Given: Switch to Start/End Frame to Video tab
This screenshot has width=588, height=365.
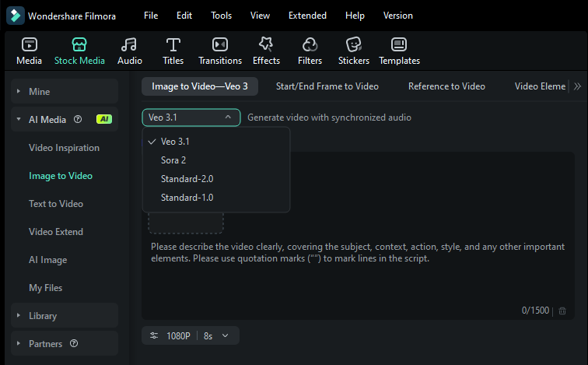Looking at the screenshot, I should point(327,86).
